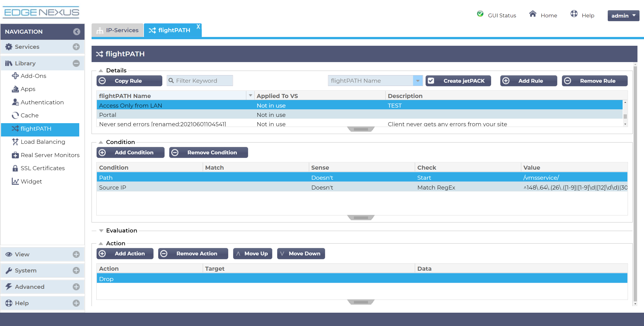
Task: Click the main page vertical scrollbar
Action: 635,183
